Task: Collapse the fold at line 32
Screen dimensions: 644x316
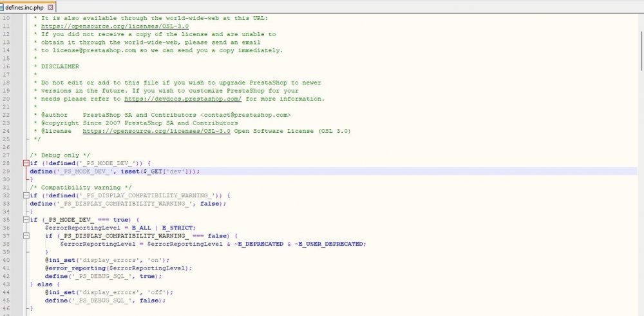Action: coord(26,195)
